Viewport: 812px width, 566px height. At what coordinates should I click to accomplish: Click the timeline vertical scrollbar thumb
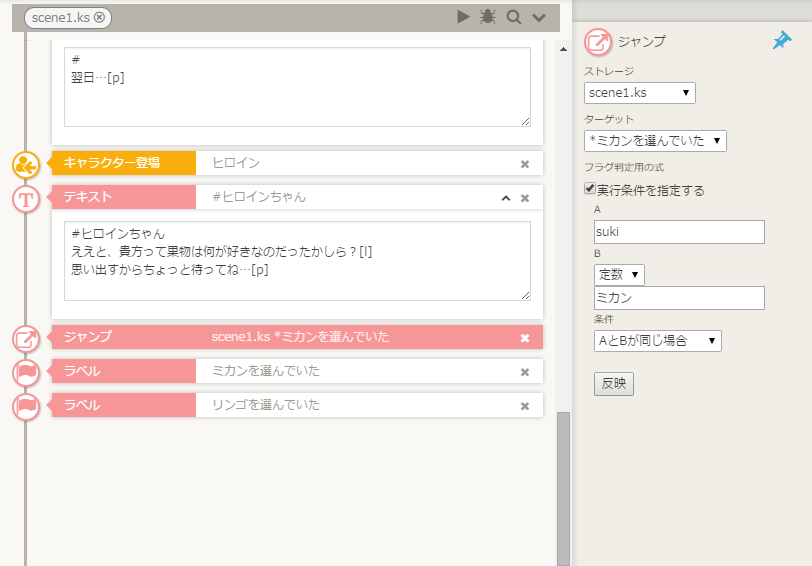click(563, 489)
